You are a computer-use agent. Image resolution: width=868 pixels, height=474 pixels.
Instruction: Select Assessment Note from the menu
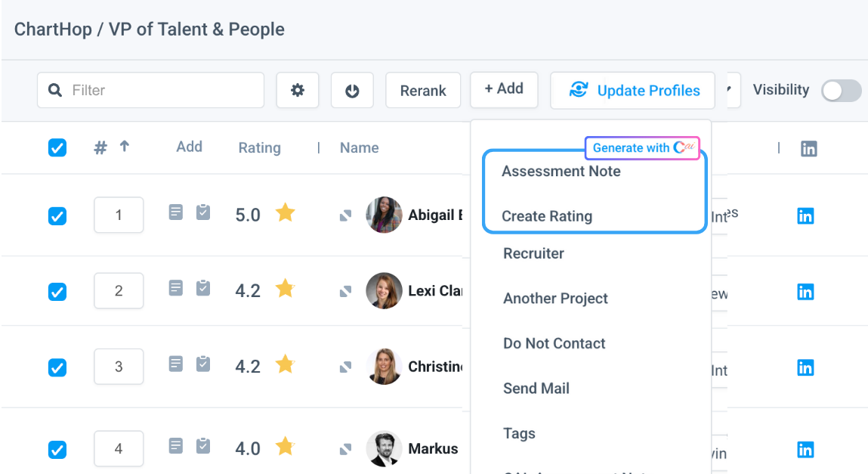pyautogui.click(x=561, y=171)
